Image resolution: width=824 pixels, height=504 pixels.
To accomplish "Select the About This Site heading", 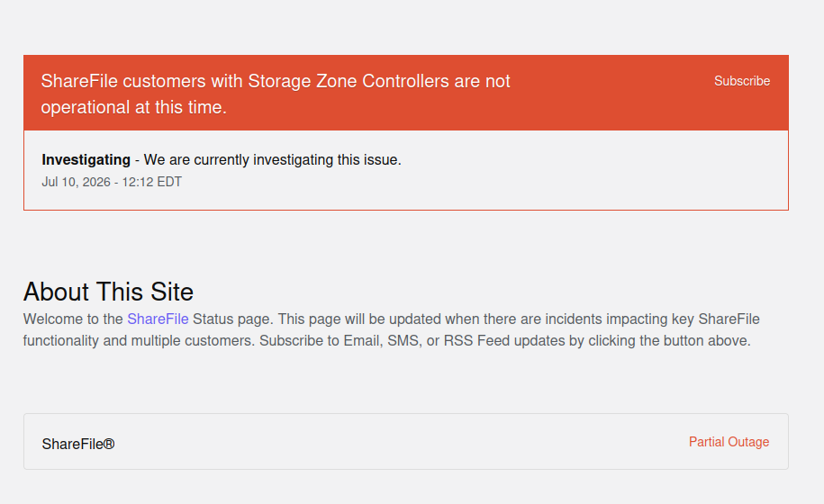I will (108, 292).
